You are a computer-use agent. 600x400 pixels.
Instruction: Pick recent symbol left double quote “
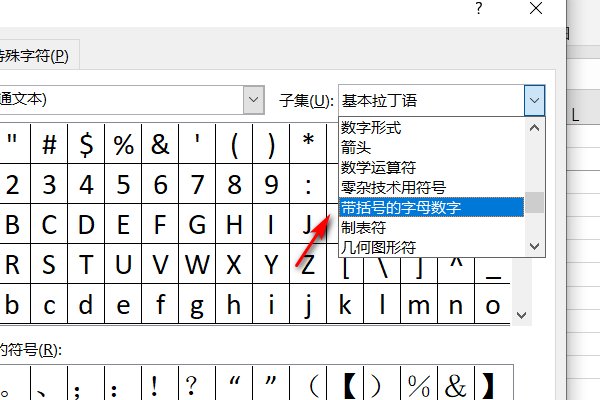pos(234,383)
